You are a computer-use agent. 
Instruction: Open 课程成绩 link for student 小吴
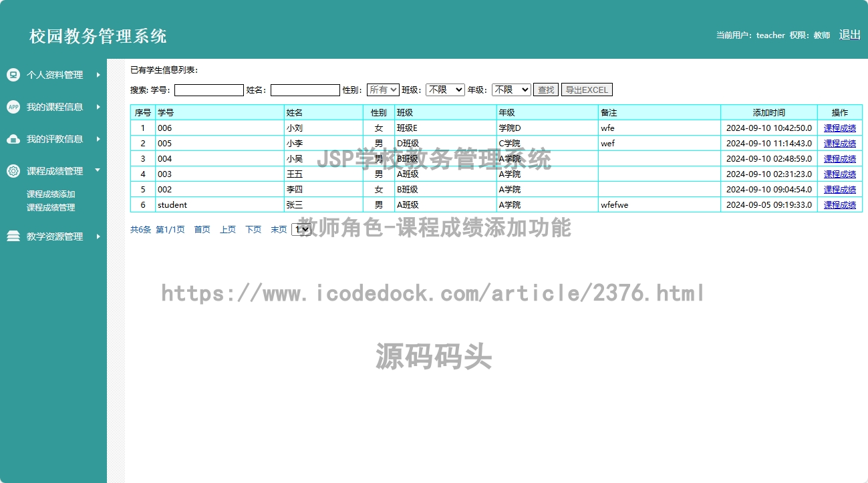[840, 159]
